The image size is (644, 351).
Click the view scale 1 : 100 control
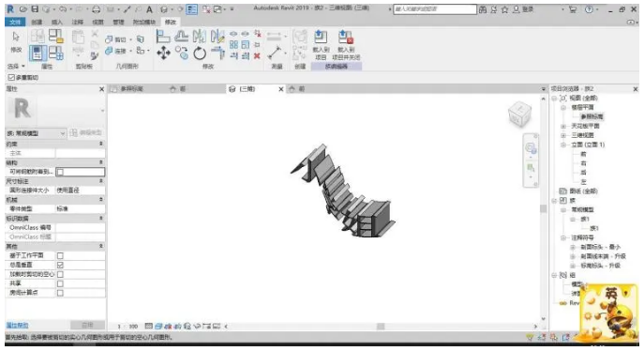[x=127, y=327]
